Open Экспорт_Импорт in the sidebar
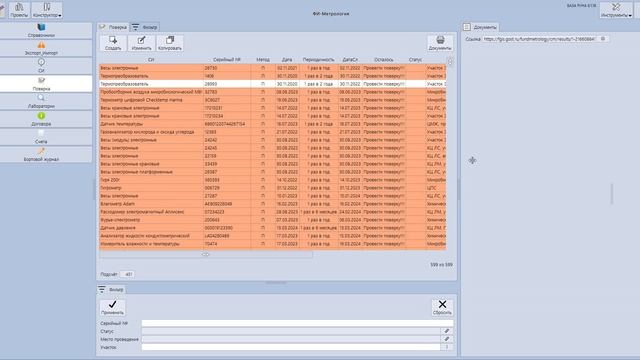The image size is (640, 360). 41,48
